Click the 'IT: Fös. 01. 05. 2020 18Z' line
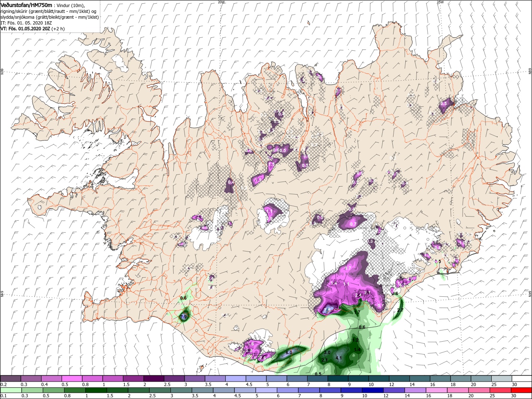Viewport: 532px width, 399px height. tap(26, 23)
